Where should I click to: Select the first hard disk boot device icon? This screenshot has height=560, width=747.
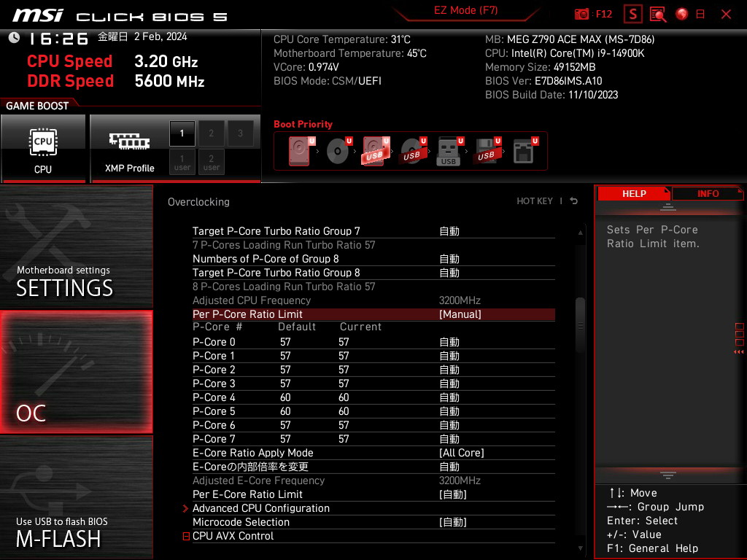pyautogui.click(x=301, y=151)
